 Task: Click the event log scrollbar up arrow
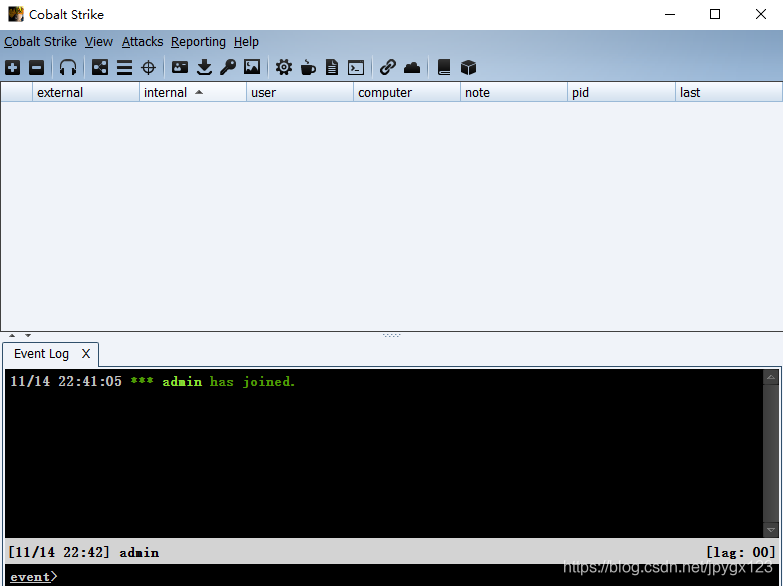pos(771,377)
